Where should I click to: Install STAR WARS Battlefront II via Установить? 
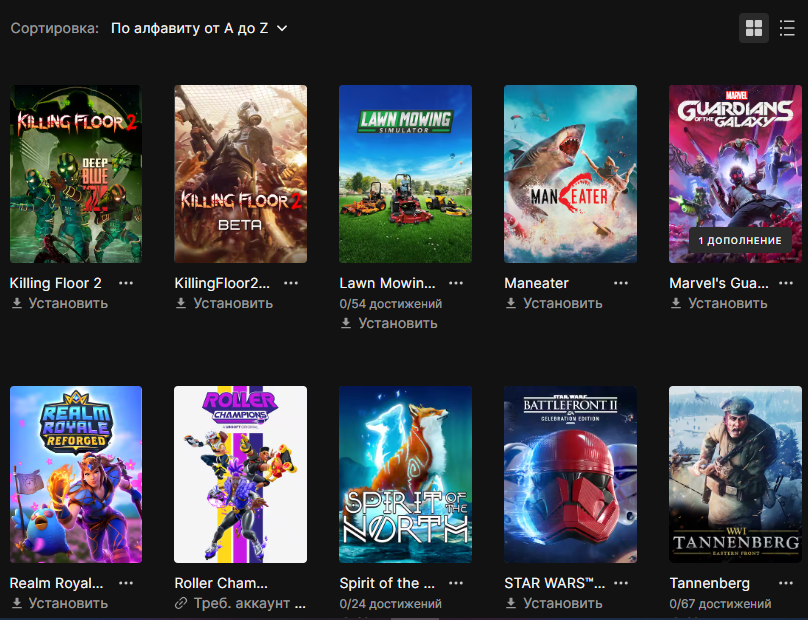click(563, 603)
